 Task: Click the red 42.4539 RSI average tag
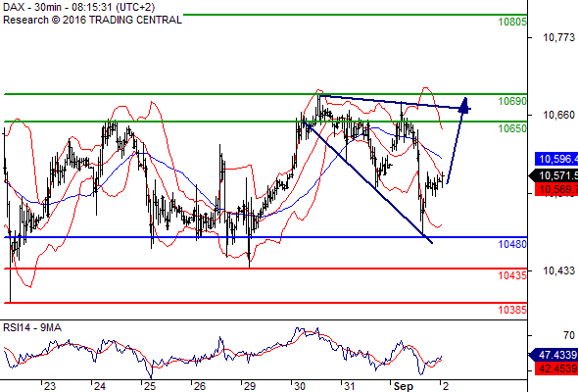556,368
